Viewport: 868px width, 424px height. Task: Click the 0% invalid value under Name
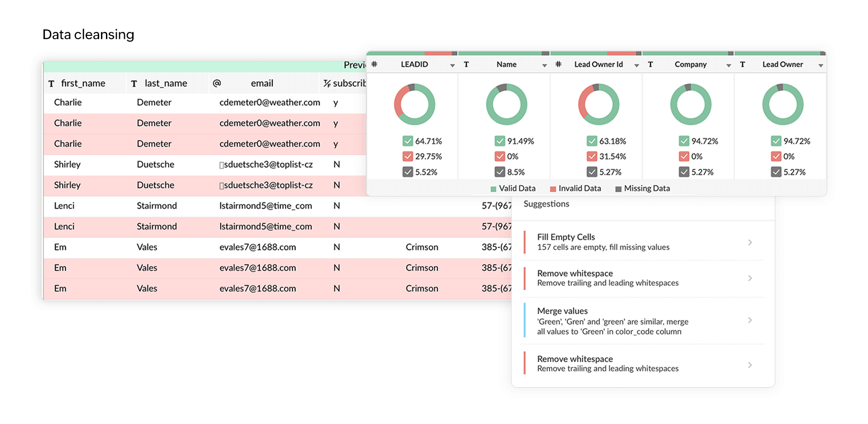pos(513,157)
